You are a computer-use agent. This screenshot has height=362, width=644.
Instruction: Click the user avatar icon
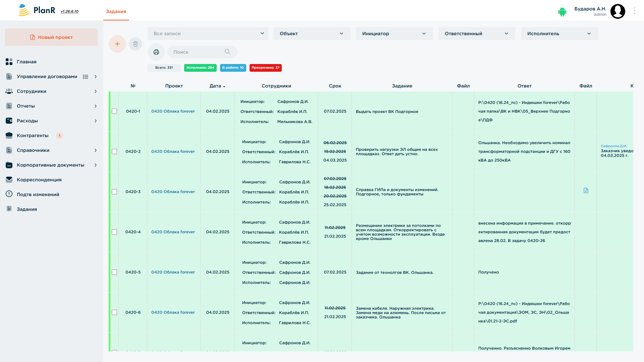pyautogui.click(x=618, y=11)
